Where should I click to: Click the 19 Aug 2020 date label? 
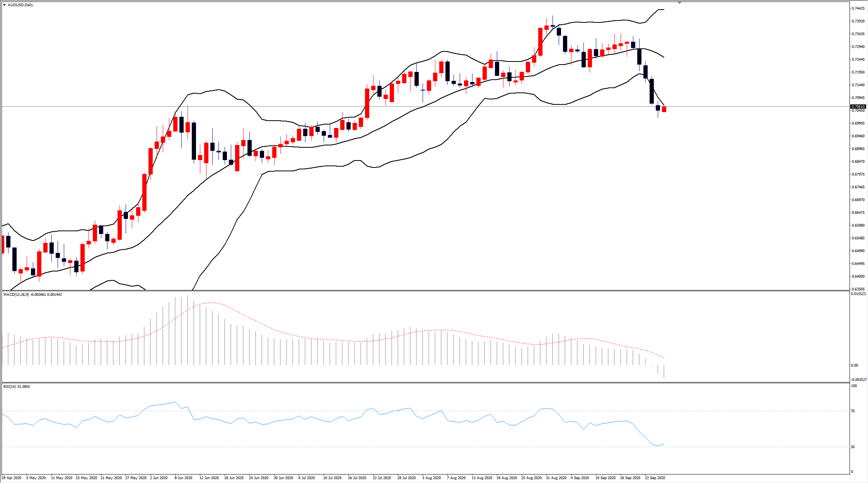[x=507, y=478]
